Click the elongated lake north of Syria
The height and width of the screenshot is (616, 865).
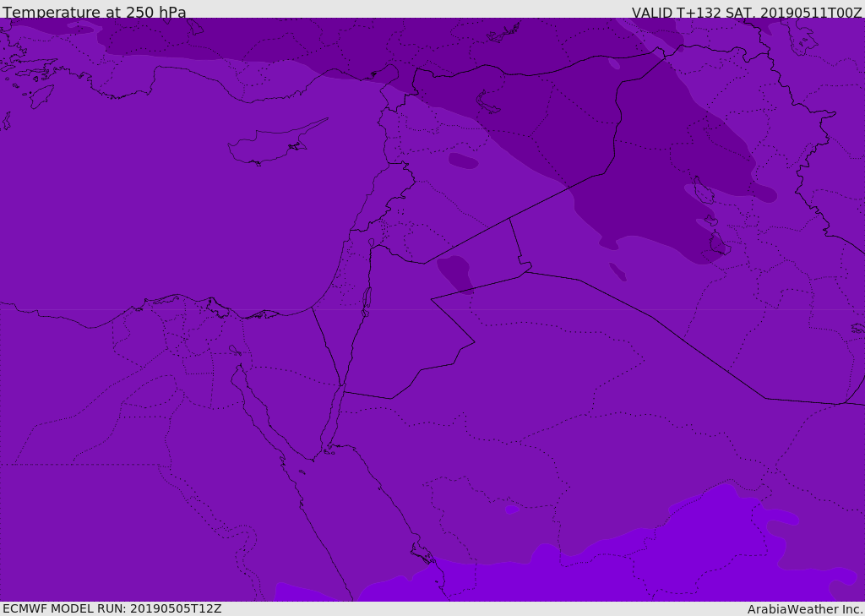pos(488,102)
